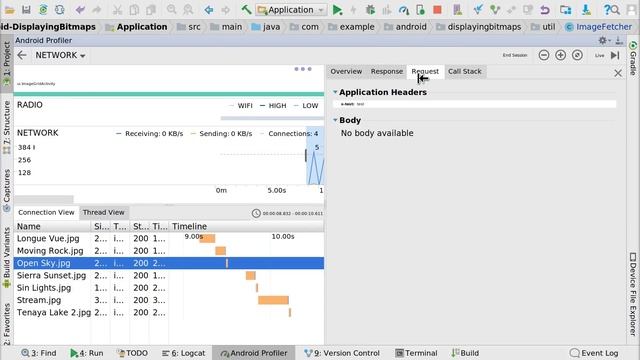Open the Run tool window
Screen dimensions: 640x360
pos(87,353)
